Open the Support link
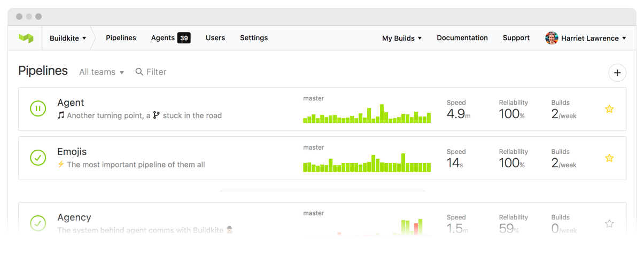This screenshot has width=644, height=264. coord(516,38)
